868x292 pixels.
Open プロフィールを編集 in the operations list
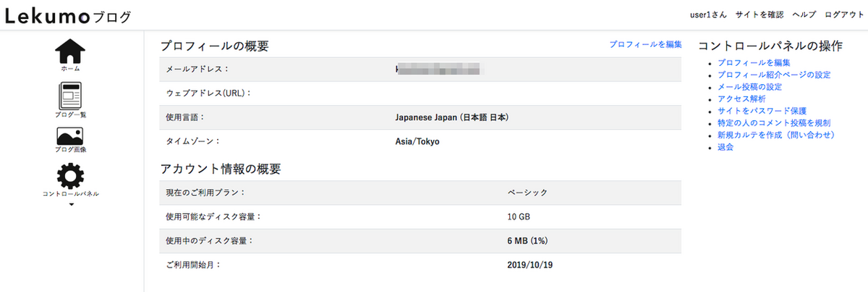click(x=754, y=63)
